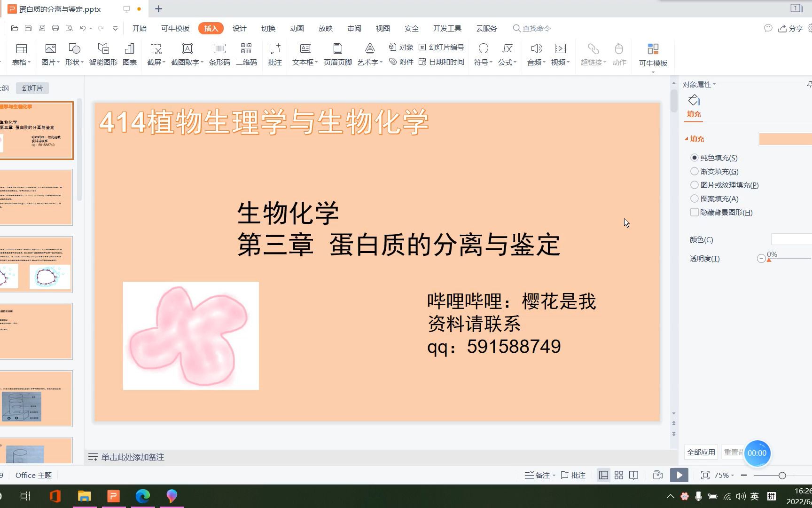This screenshot has width=812, height=508.
Task: Click the Share (分享) button
Action: 791,28
